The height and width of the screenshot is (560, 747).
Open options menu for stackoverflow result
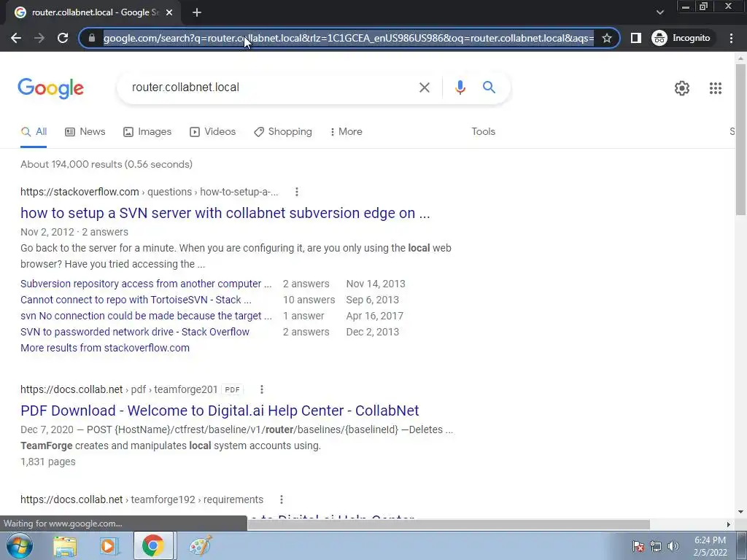[297, 192]
